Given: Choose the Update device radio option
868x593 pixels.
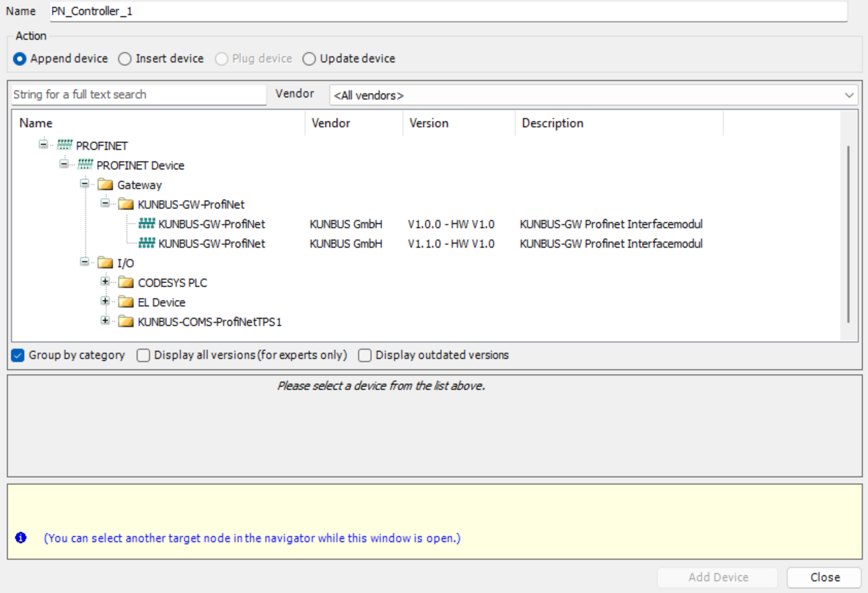Looking at the screenshot, I should (x=309, y=59).
